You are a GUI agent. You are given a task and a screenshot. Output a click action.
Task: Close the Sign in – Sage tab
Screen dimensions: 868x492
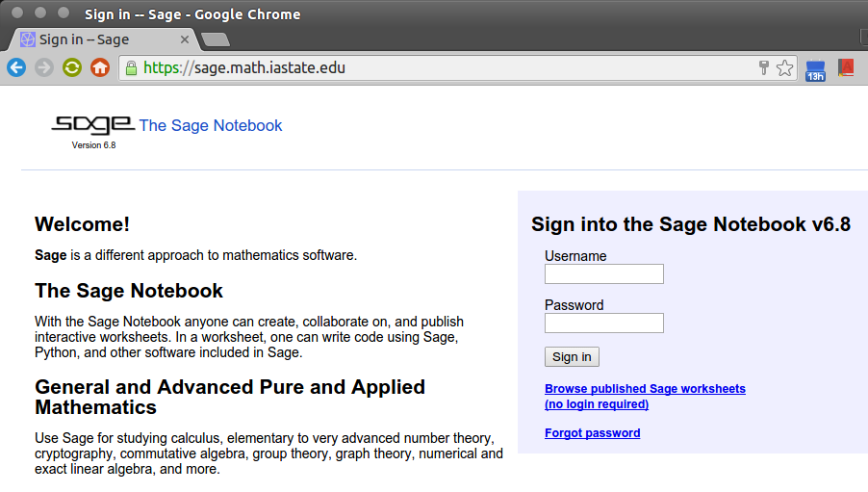click(x=185, y=39)
